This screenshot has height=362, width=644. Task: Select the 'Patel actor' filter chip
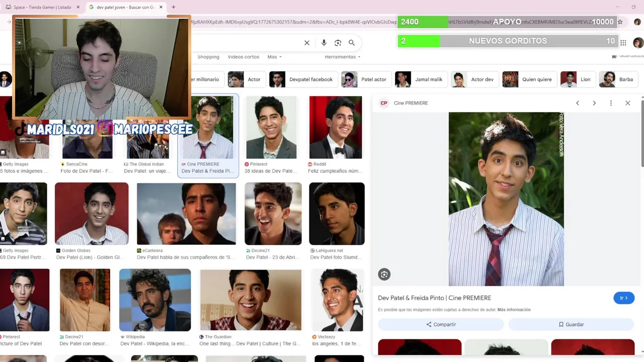(365, 79)
